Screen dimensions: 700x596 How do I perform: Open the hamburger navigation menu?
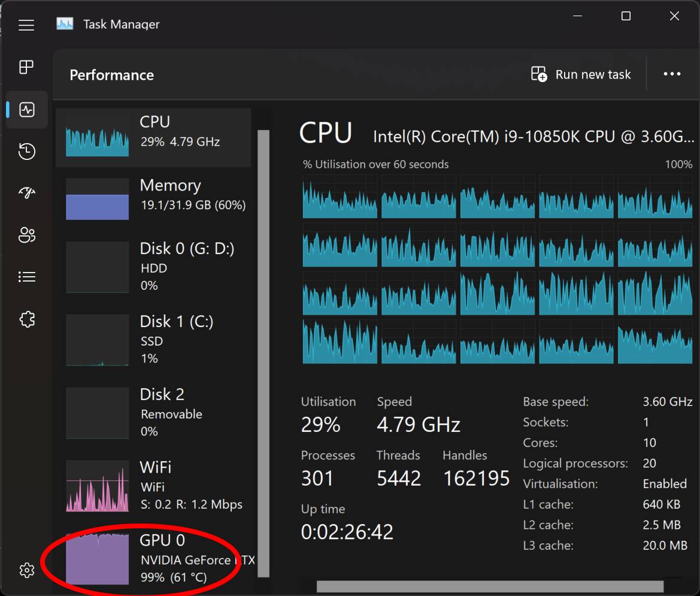[26, 25]
